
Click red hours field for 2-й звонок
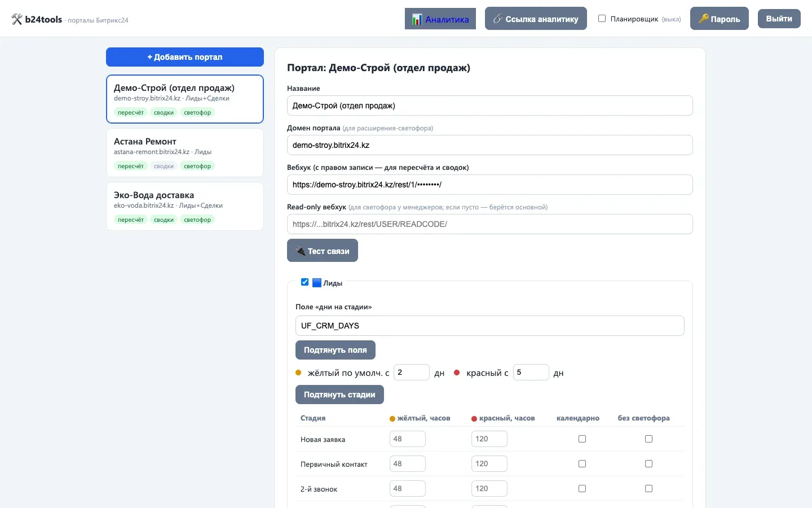click(489, 489)
